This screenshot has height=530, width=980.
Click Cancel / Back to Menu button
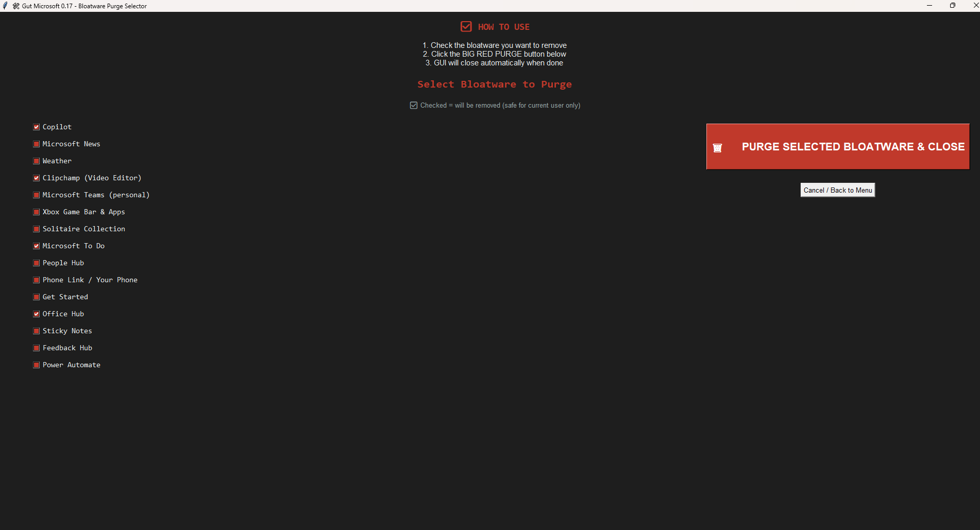click(x=838, y=190)
